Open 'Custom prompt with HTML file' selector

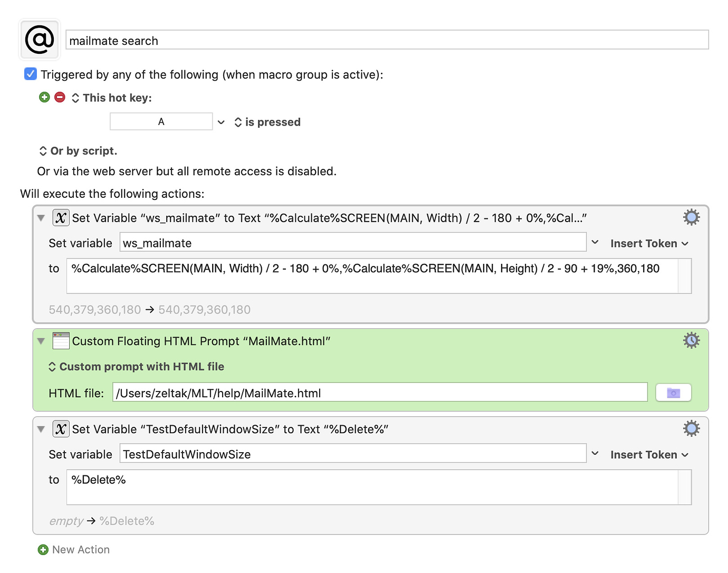pos(136,367)
